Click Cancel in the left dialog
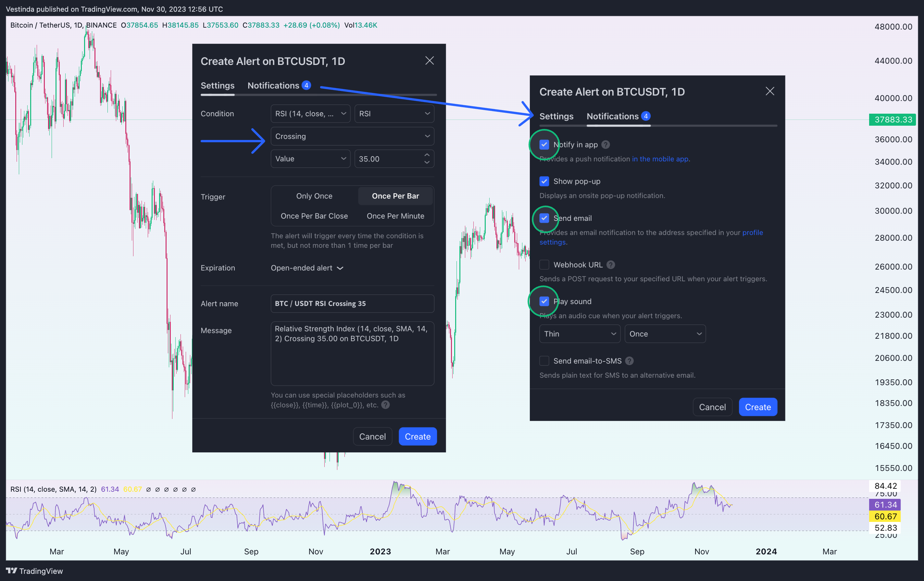924x581 pixels. coord(372,436)
